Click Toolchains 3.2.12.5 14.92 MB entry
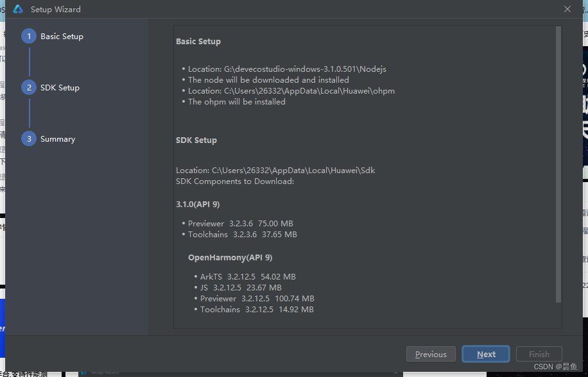The height and width of the screenshot is (377, 588). tap(257, 309)
